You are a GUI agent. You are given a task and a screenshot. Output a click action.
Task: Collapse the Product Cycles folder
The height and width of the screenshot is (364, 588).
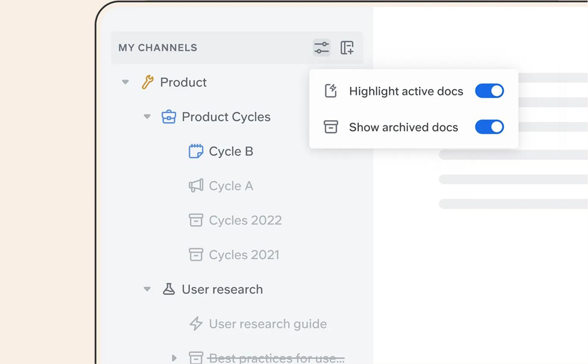click(147, 117)
